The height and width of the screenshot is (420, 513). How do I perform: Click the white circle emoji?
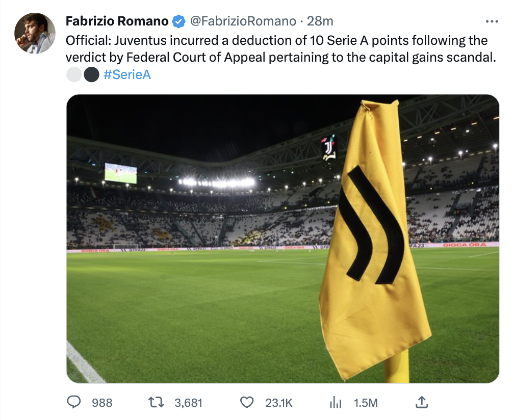(74, 75)
